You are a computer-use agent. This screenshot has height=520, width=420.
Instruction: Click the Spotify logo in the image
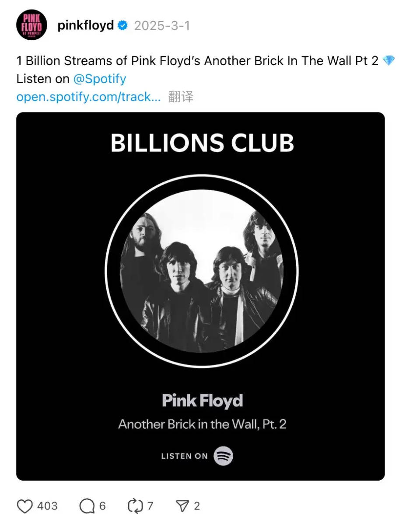click(223, 456)
